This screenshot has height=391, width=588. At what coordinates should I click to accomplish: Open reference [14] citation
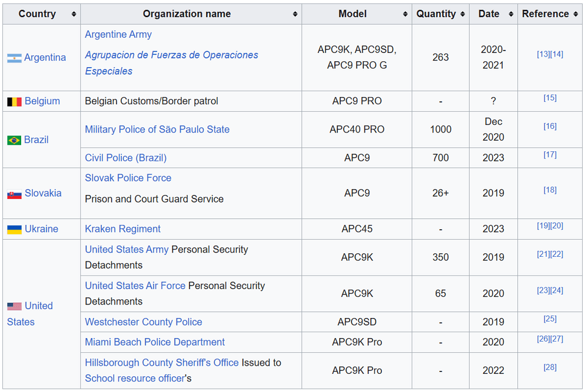coord(557,54)
